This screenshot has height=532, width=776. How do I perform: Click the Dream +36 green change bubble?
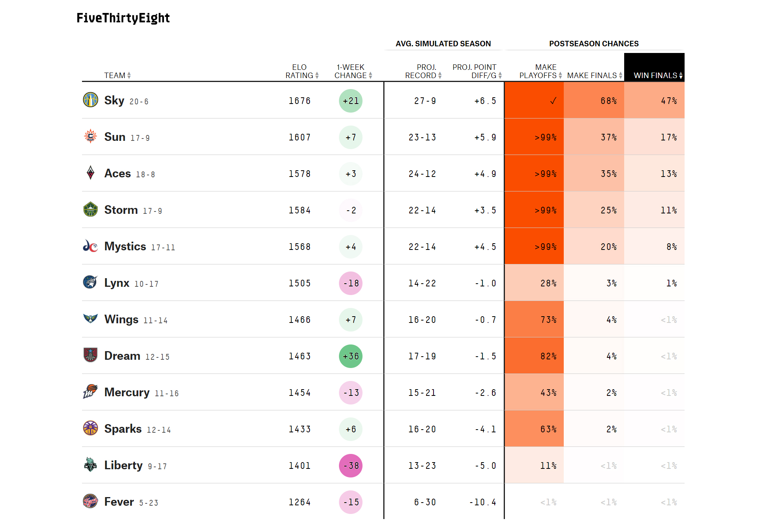tap(351, 356)
